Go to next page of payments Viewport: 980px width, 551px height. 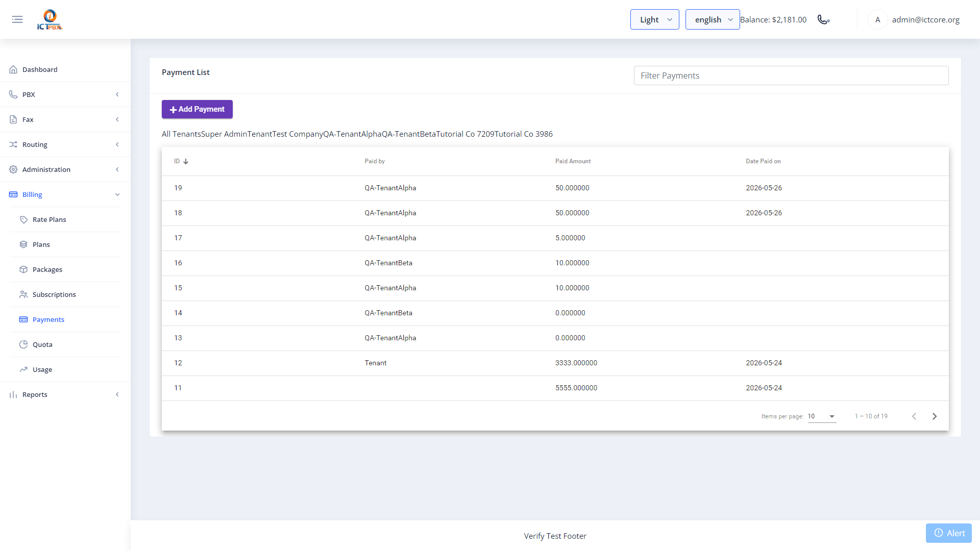[935, 416]
